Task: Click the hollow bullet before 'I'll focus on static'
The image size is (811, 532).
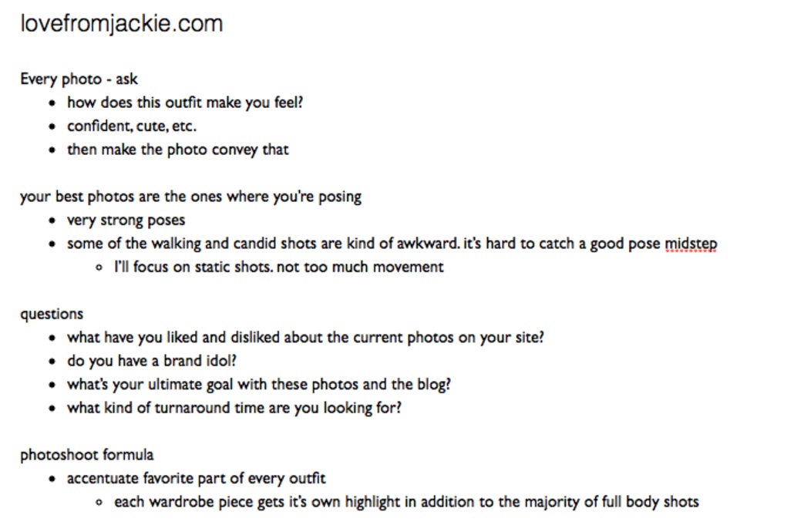Action: coord(99,268)
